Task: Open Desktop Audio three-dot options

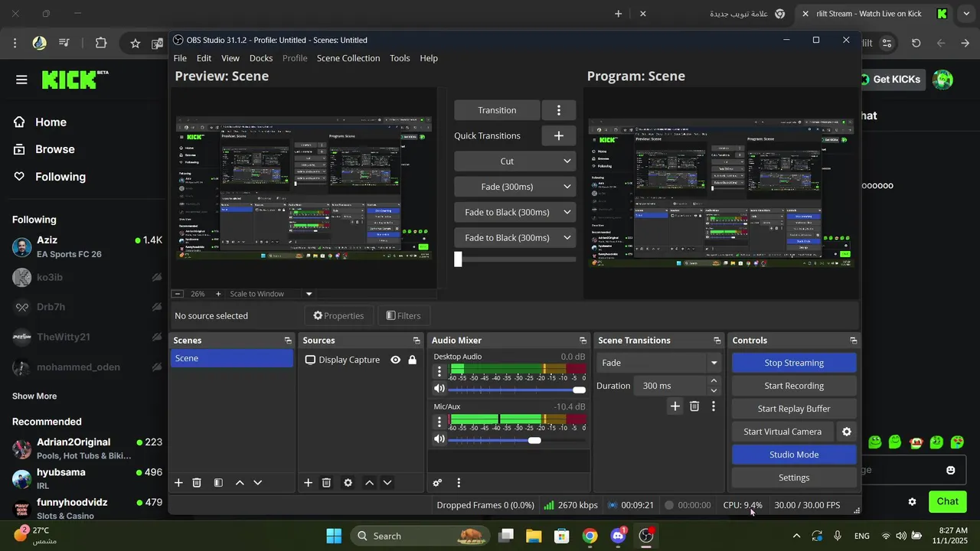Action: pos(439,372)
